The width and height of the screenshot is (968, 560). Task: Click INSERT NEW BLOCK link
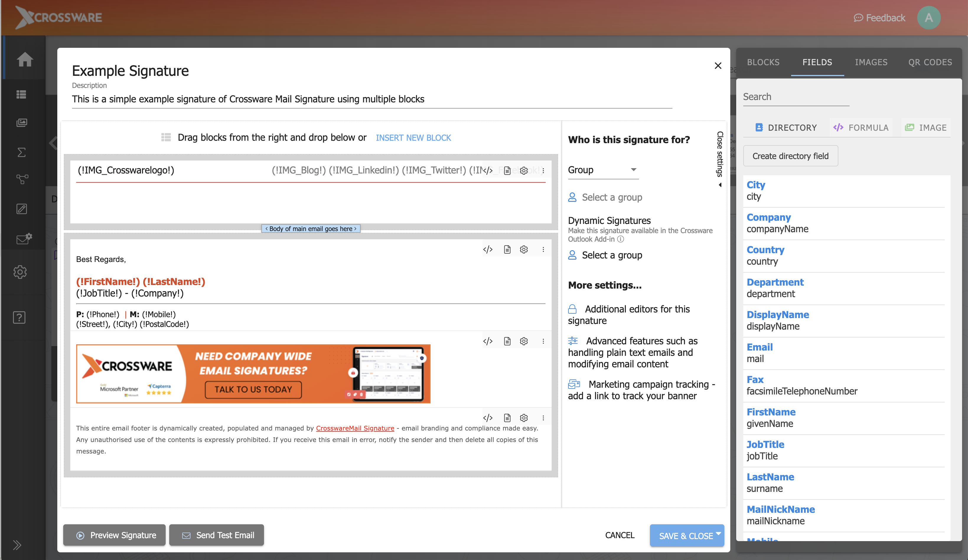(x=413, y=137)
